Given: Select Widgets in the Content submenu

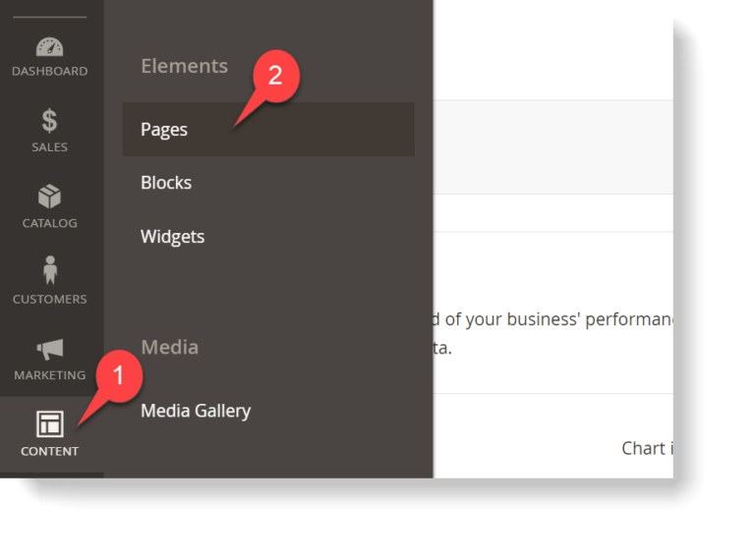Looking at the screenshot, I should pos(172,237).
